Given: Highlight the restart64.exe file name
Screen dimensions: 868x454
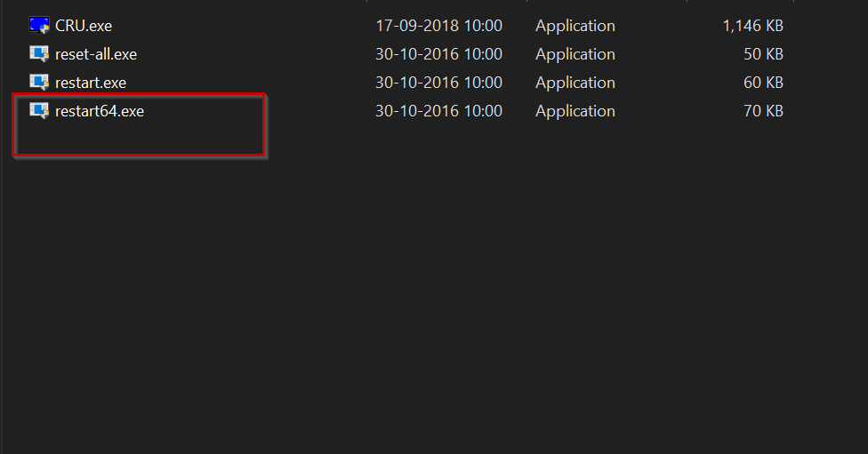Looking at the screenshot, I should [100, 111].
